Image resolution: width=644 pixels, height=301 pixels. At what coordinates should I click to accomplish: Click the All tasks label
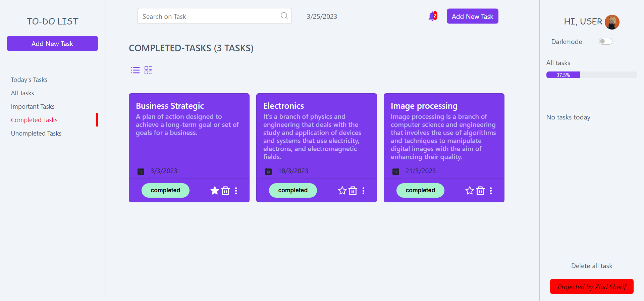[558, 63]
